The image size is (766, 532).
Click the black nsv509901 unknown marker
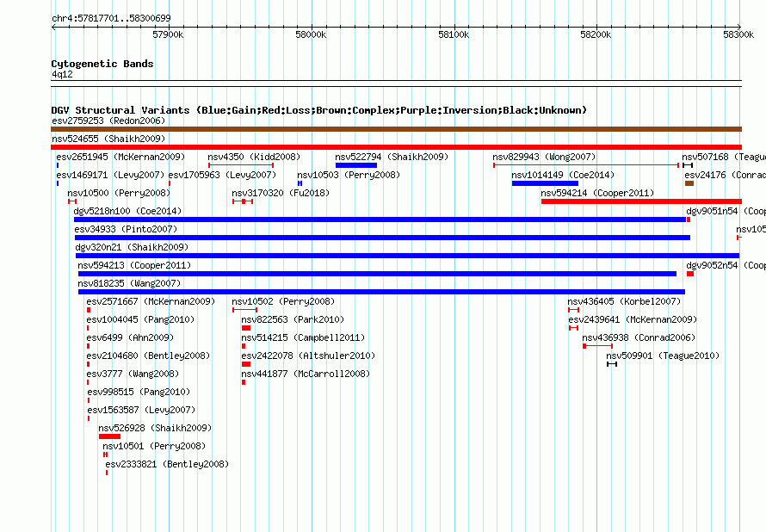[x=612, y=364]
